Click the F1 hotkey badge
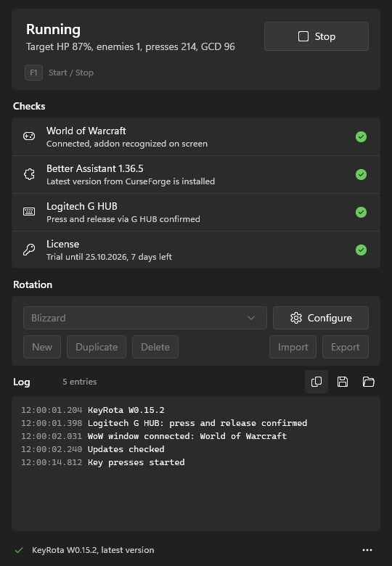Screen dimensions: 392x566 point(33,73)
